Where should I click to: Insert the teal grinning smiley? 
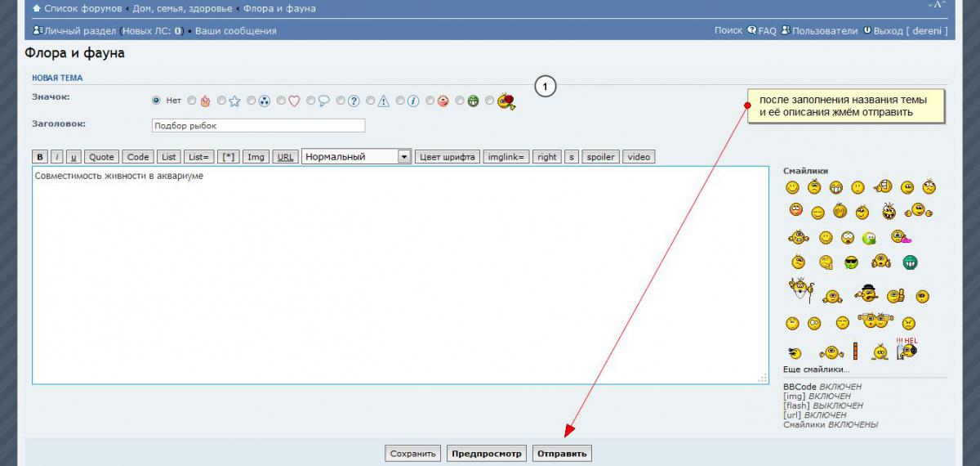point(910,262)
